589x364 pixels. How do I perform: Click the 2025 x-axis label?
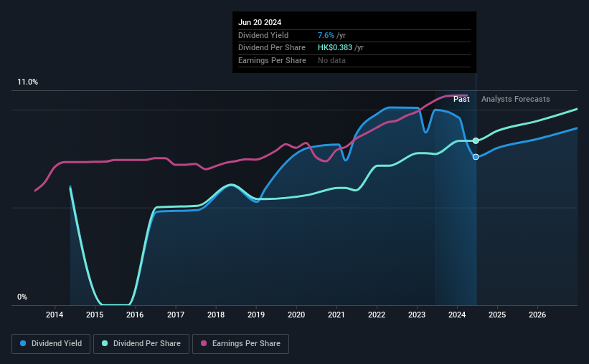tap(497, 315)
